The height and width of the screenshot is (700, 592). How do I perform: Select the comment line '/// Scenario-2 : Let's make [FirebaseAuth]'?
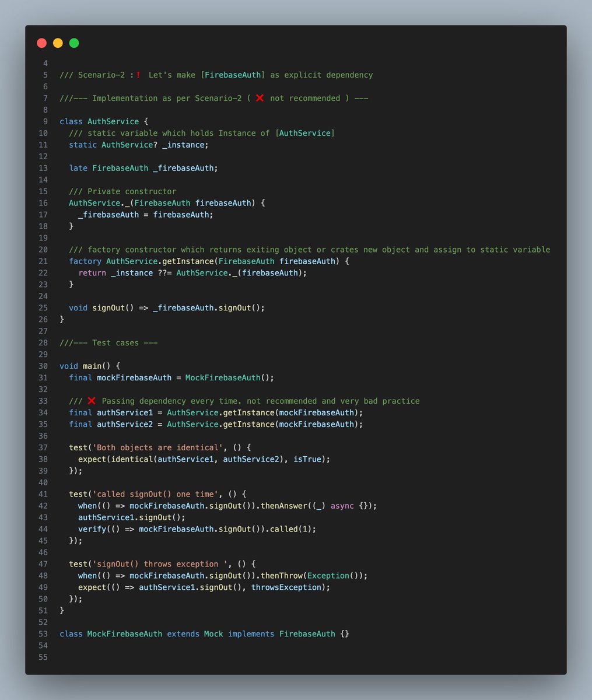click(x=216, y=75)
